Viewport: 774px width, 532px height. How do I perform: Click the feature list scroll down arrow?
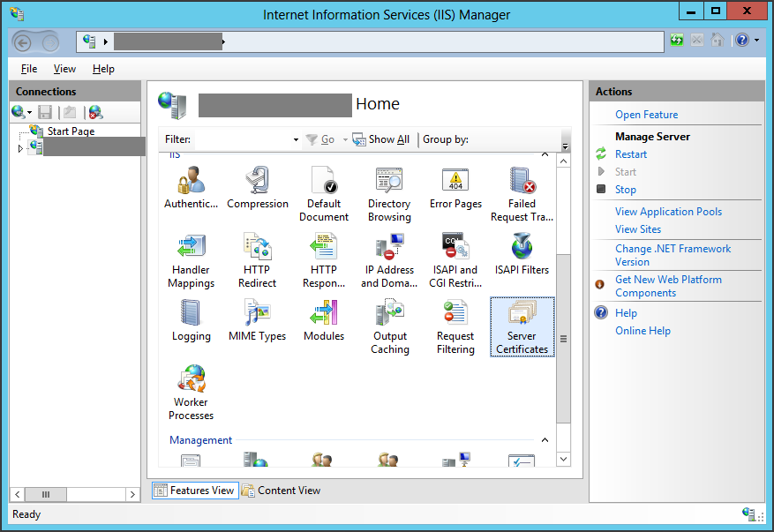click(563, 460)
